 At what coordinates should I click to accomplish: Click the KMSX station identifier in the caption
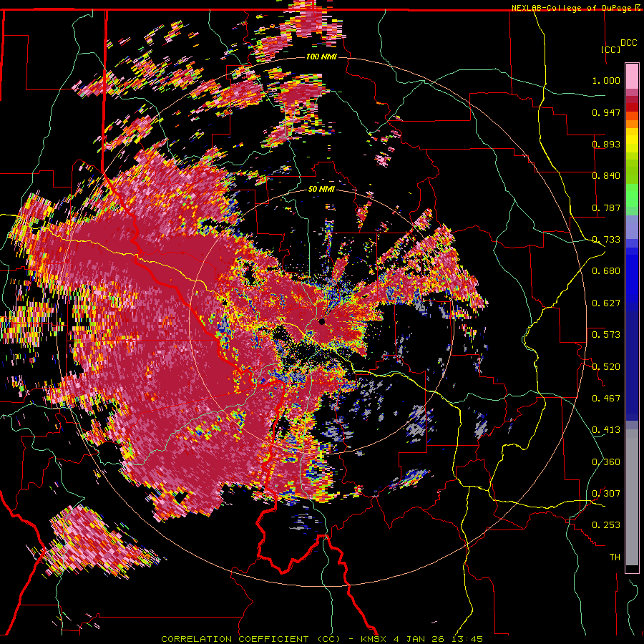(x=373, y=639)
